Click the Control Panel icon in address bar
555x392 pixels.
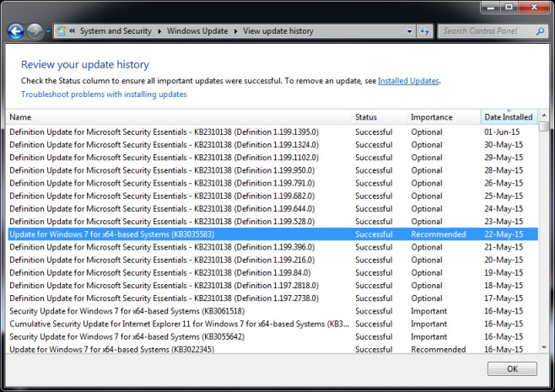click(61, 31)
